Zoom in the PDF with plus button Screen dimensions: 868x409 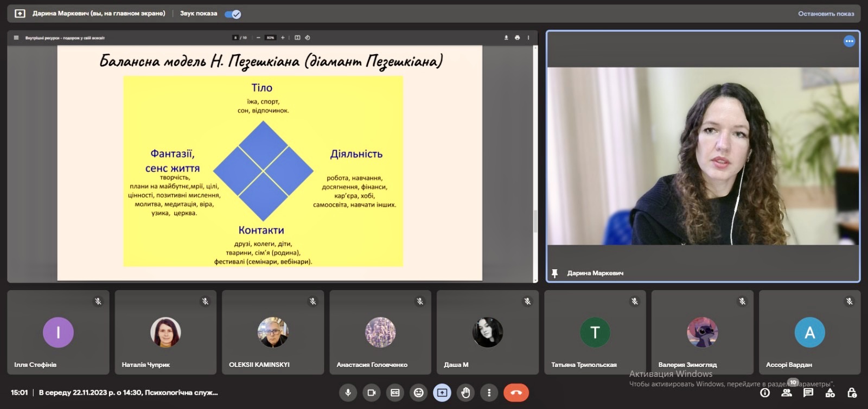pyautogui.click(x=283, y=38)
